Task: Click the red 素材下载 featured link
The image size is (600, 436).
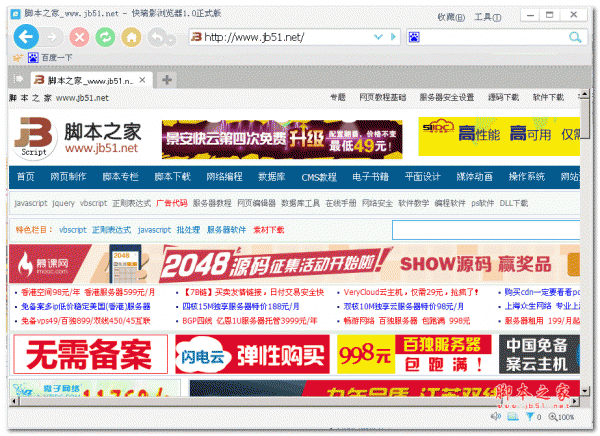Action: (269, 230)
